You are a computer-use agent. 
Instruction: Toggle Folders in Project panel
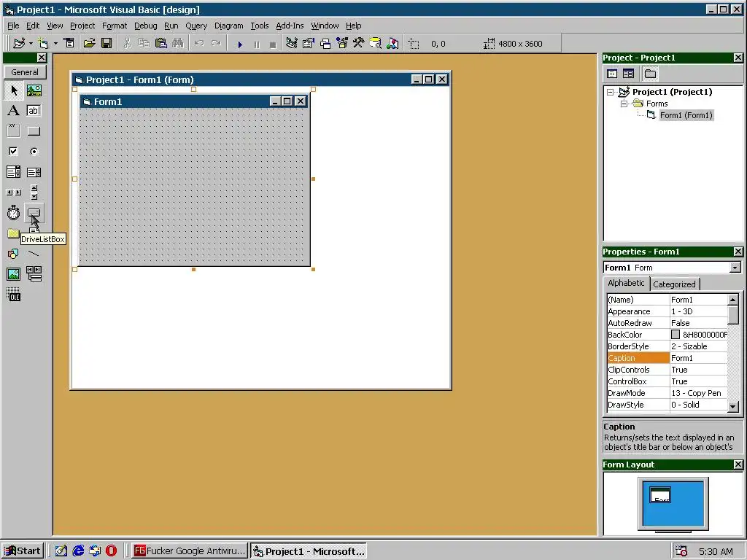650,74
